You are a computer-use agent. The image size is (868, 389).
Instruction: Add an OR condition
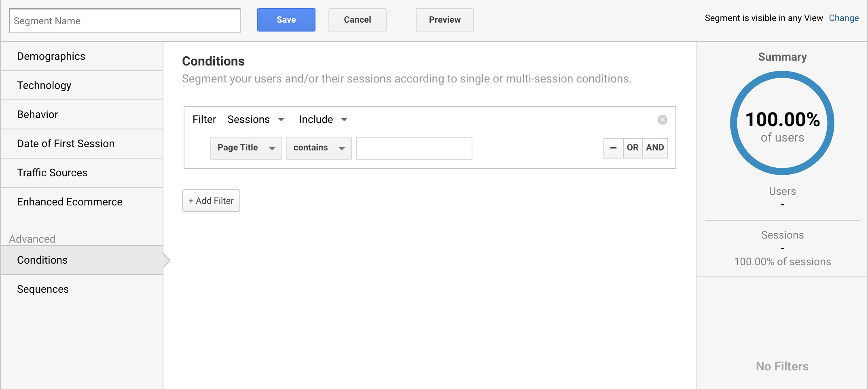(x=633, y=148)
